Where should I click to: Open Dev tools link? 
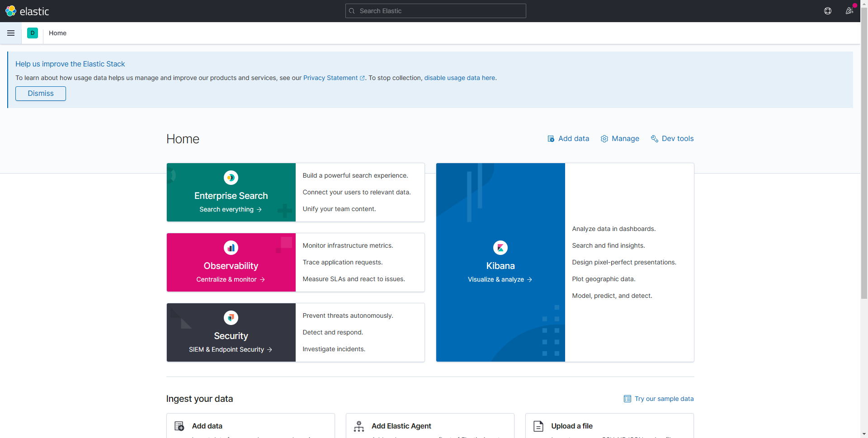click(x=672, y=139)
